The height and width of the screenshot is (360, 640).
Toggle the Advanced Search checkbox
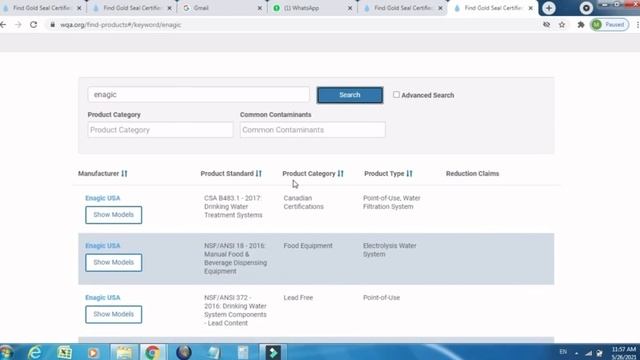[x=396, y=95]
